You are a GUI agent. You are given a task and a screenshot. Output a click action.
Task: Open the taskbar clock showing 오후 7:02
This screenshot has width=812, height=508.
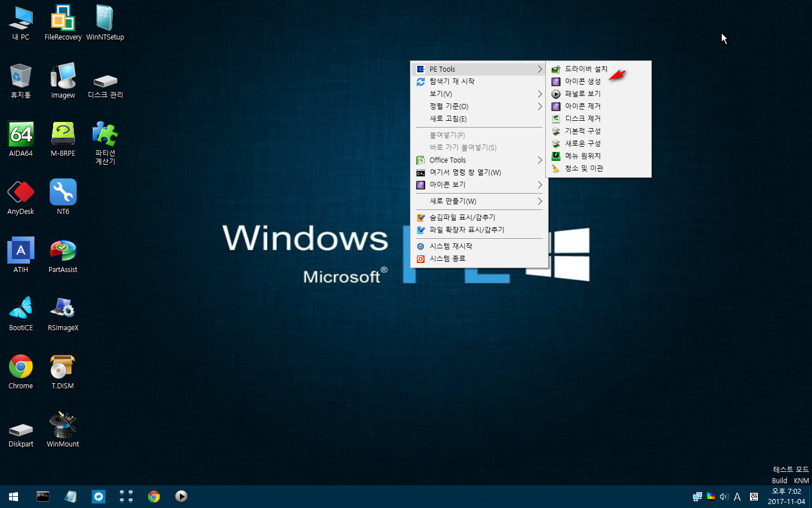786,497
